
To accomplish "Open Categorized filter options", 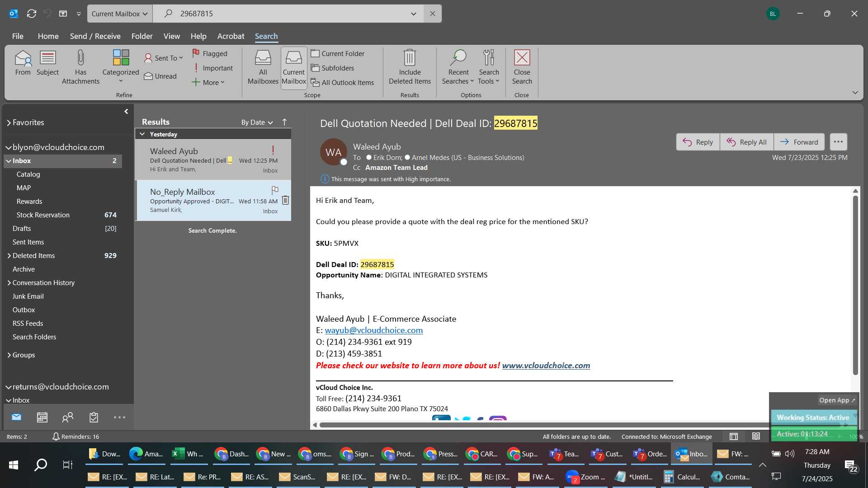I will 121,66.
